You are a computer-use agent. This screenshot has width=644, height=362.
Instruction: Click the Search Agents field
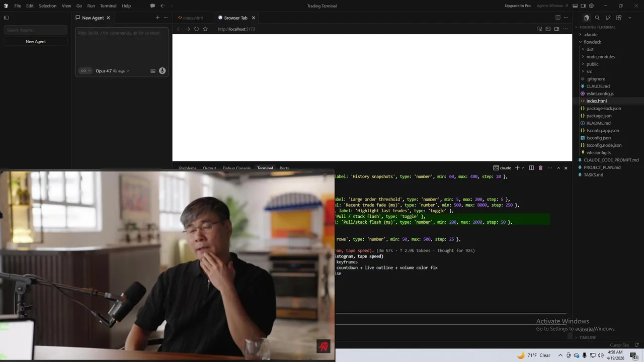pos(36,30)
